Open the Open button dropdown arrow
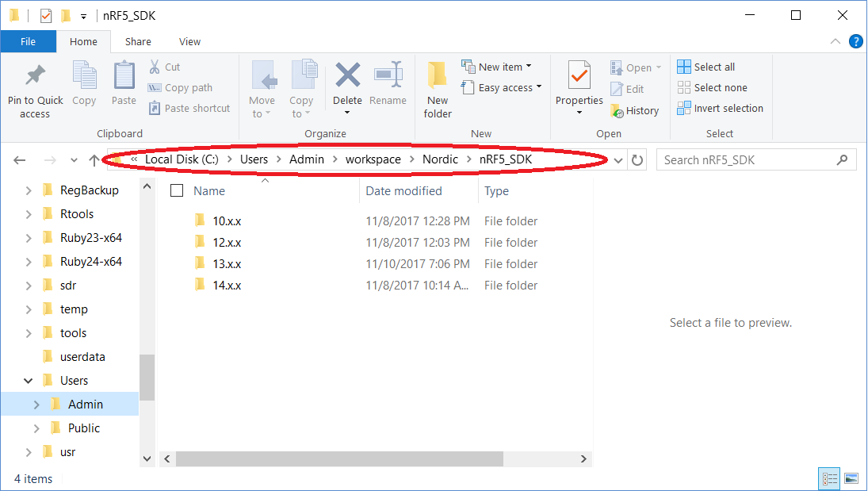The image size is (868, 491). click(x=658, y=67)
